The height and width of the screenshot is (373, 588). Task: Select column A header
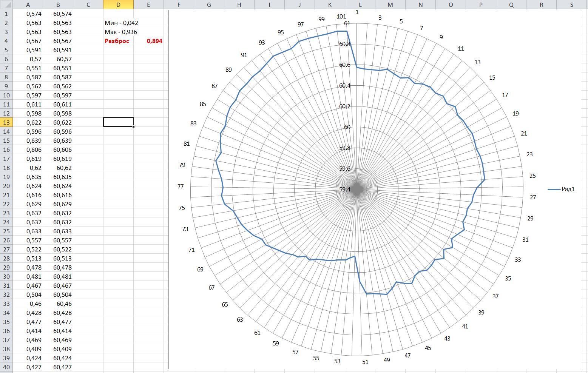tap(28, 5)
